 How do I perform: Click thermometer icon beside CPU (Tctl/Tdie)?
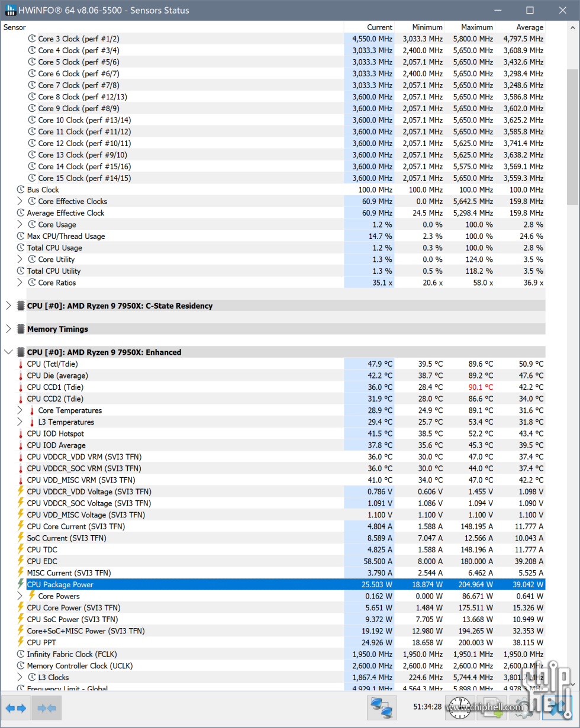point(21,364)
